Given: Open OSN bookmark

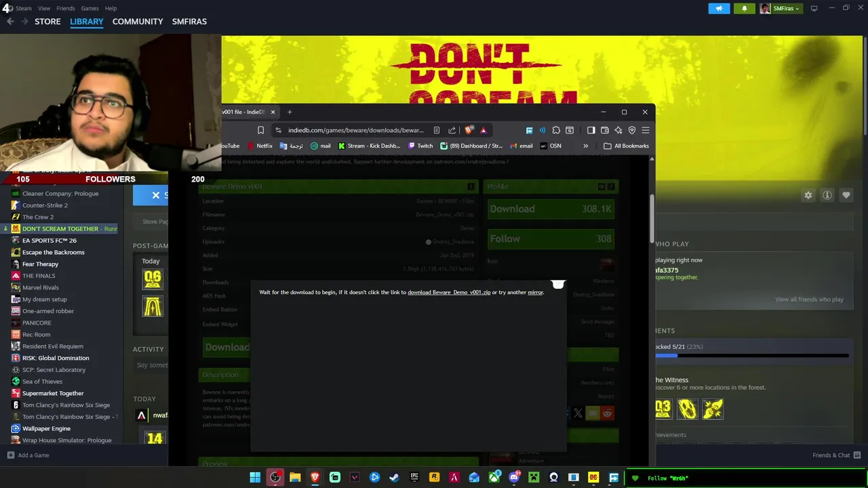Looking at the screenshot, I should coord(551,146).
